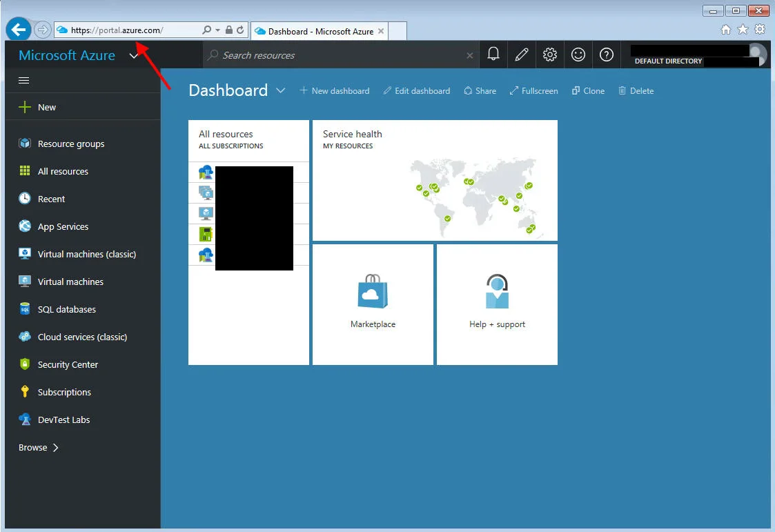Click the first resource icon in All resources tile
The height and width of the screenshot is (532, 775).
point(206,172)
